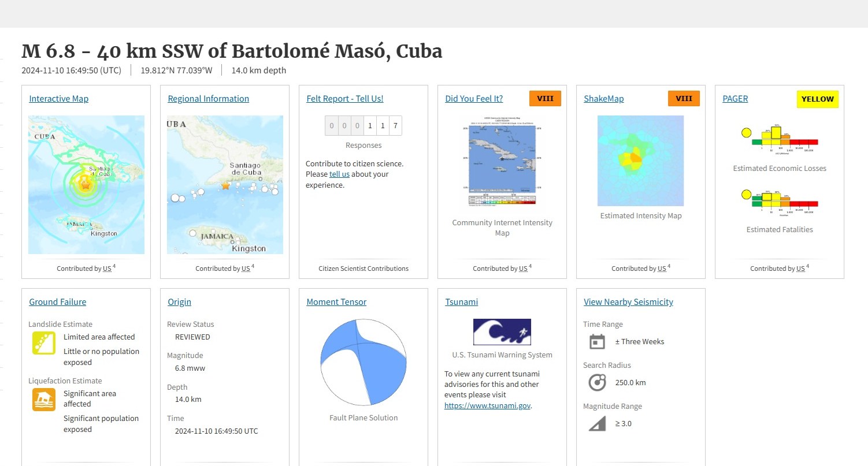The image size is (868, 466).
Task: Click the Estimated Fatalities chart
Action: click(780, 204)
